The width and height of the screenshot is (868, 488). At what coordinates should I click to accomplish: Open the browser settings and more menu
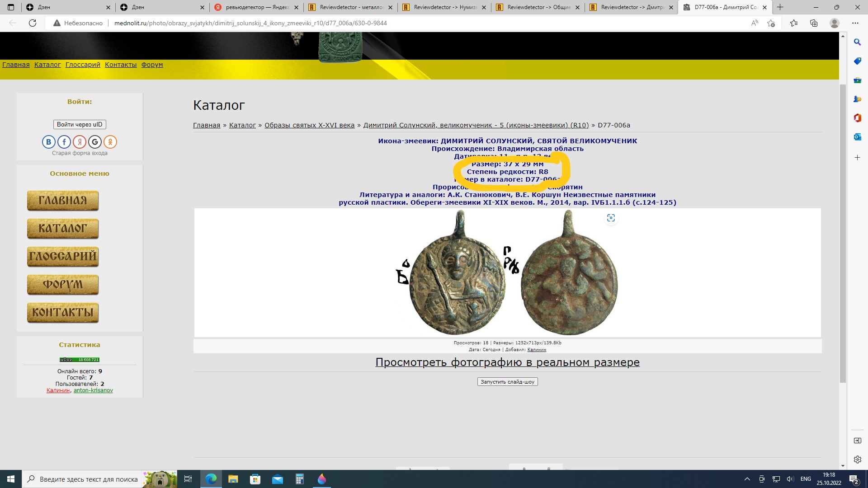point(855,23)
